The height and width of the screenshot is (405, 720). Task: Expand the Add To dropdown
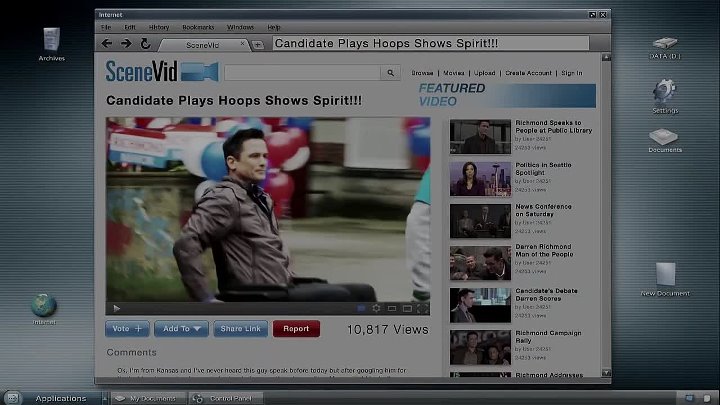click(181, 329)
